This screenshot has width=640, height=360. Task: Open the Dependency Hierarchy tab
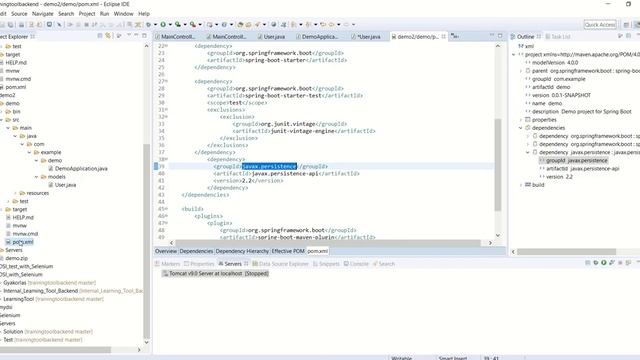pyautogui.click(x=242, y=251)
